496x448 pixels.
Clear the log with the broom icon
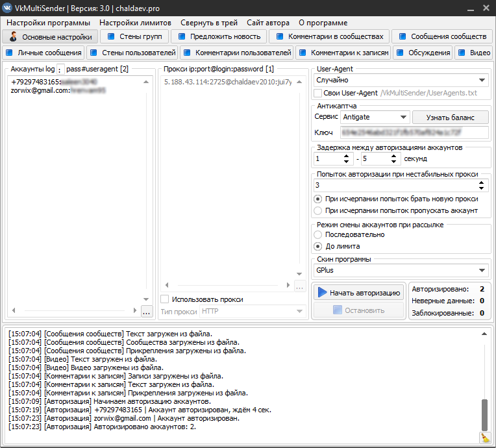click(x=485, y=438)
